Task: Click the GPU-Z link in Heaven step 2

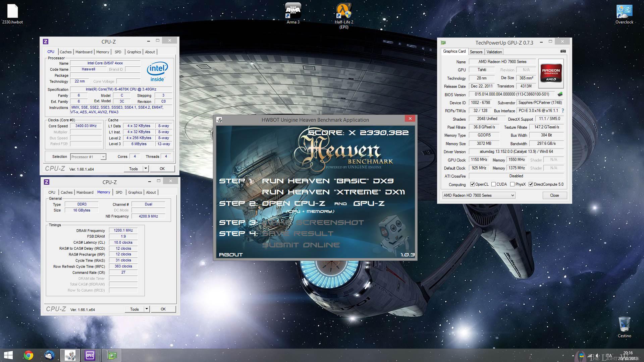Action: 369,203
